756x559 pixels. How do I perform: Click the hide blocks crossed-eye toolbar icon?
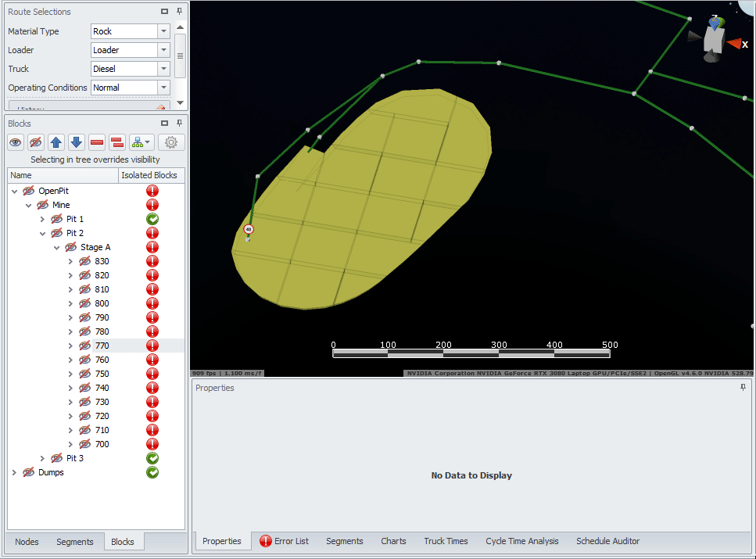[x=36, y=142]
